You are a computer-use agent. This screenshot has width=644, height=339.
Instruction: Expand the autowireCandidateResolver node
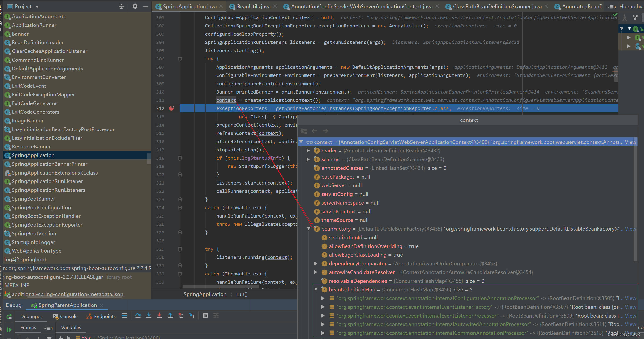click(x=316, y=272)
